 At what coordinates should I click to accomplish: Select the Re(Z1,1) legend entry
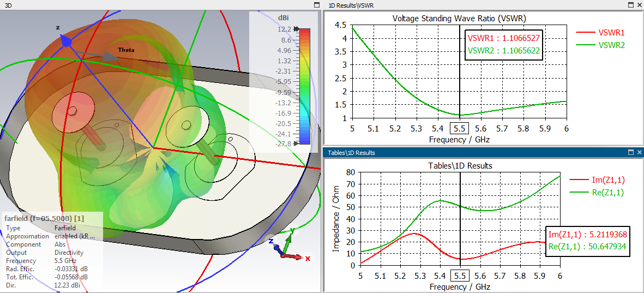597,192
